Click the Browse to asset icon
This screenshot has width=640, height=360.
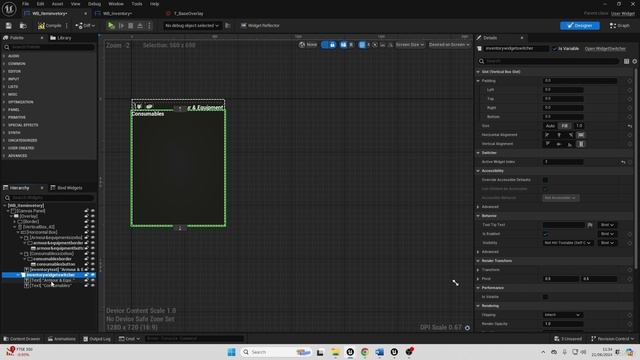tap(23, 26)
